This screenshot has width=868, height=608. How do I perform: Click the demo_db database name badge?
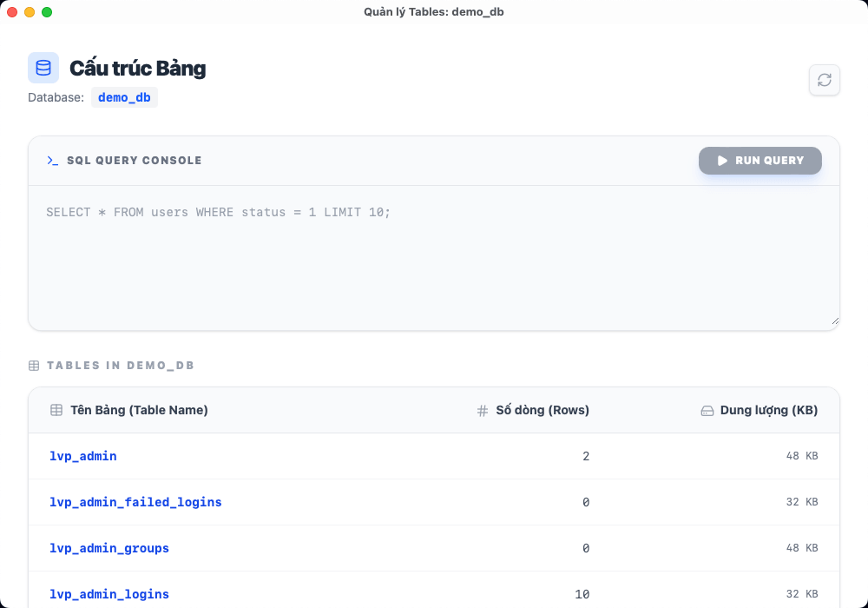tap(124, 97)
